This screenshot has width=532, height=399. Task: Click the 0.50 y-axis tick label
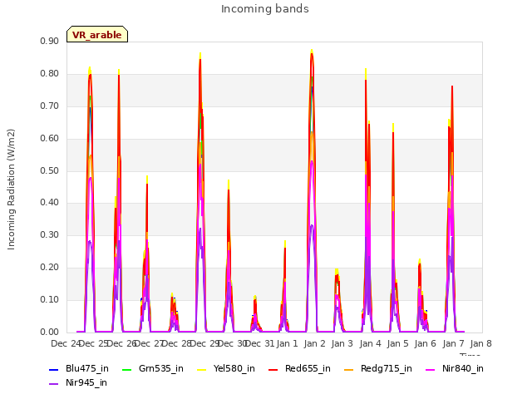tap(50, 170)
